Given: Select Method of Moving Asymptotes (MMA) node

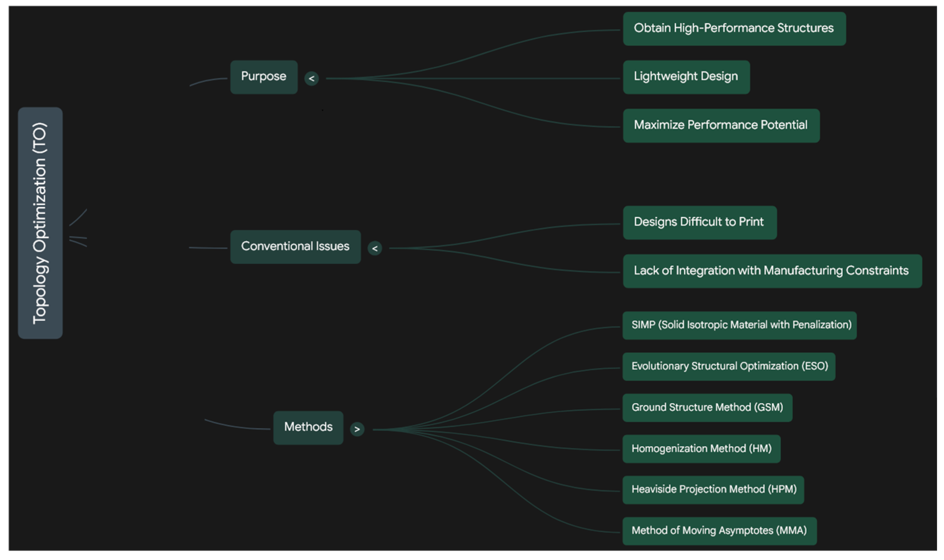Looking at the screenshot, I should tap(719, 531).
